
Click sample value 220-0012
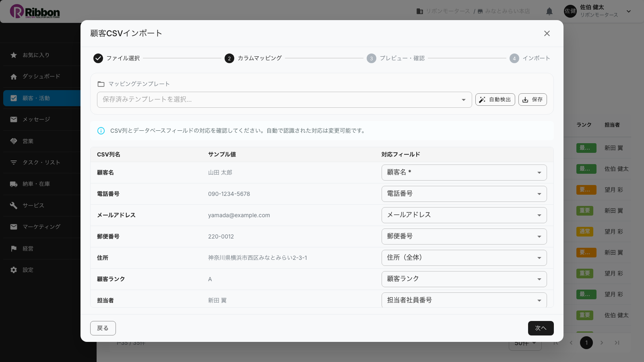click(x=221, y=237)
